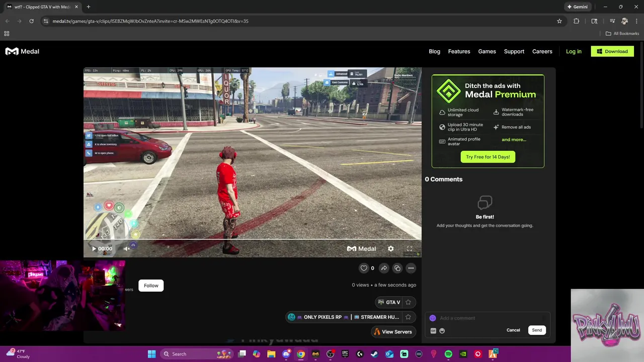The height and width of the screenshot is (362, 644).
Task: Unmute the video player volume icon
Action: click(x=127, y=248)
